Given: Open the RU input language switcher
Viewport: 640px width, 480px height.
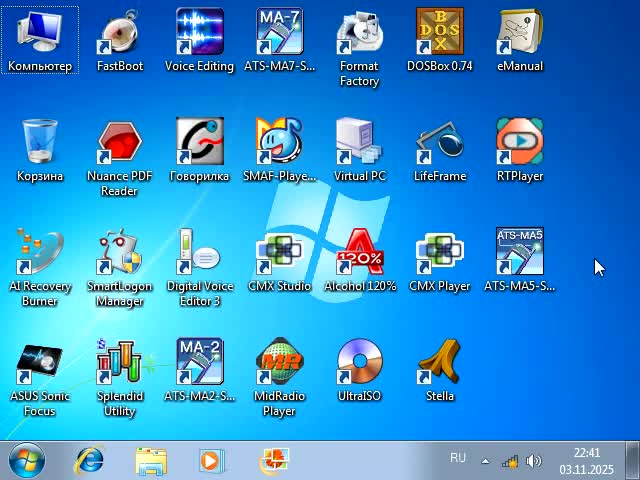Looking at the screenshot, I should tap(458, 458).
